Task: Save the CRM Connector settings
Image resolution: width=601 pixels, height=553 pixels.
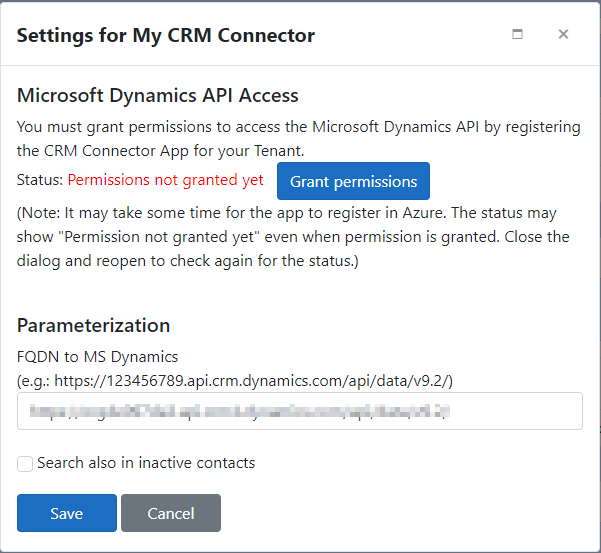Action: (x=67, y=513)
